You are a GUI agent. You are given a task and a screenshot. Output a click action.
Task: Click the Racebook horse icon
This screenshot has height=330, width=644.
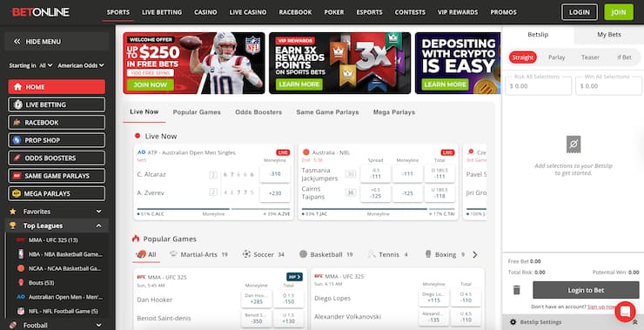tap(17, 123)
